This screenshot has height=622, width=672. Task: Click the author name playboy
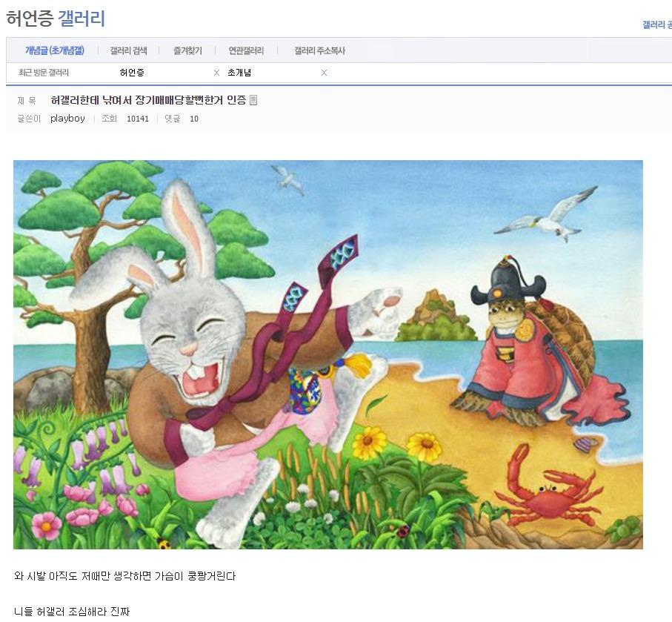coord(67,119)
